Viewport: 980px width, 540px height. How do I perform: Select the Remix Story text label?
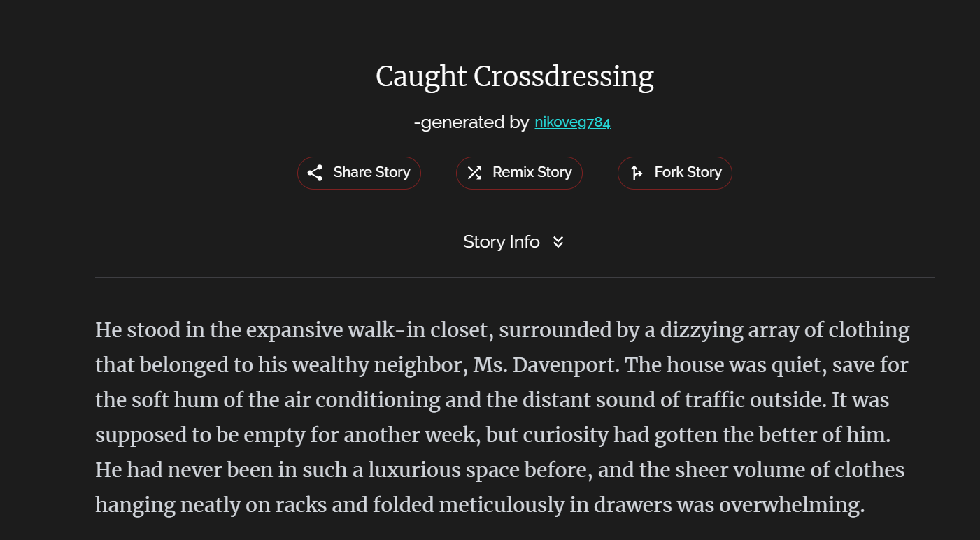tap(532, 172)
